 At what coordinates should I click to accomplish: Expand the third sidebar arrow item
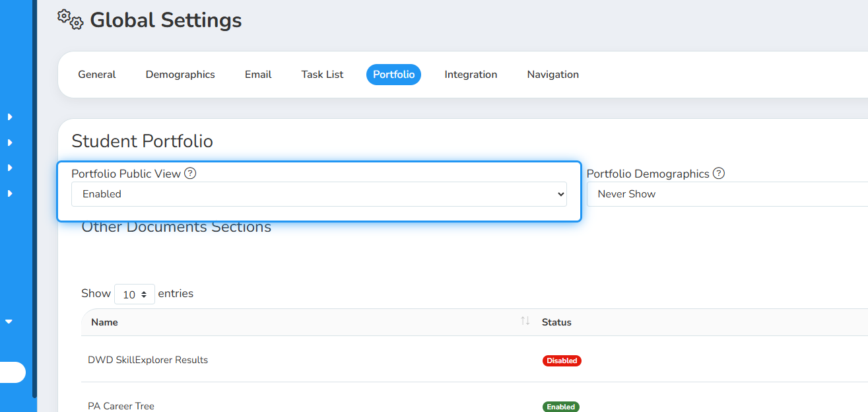click(10, 168)
